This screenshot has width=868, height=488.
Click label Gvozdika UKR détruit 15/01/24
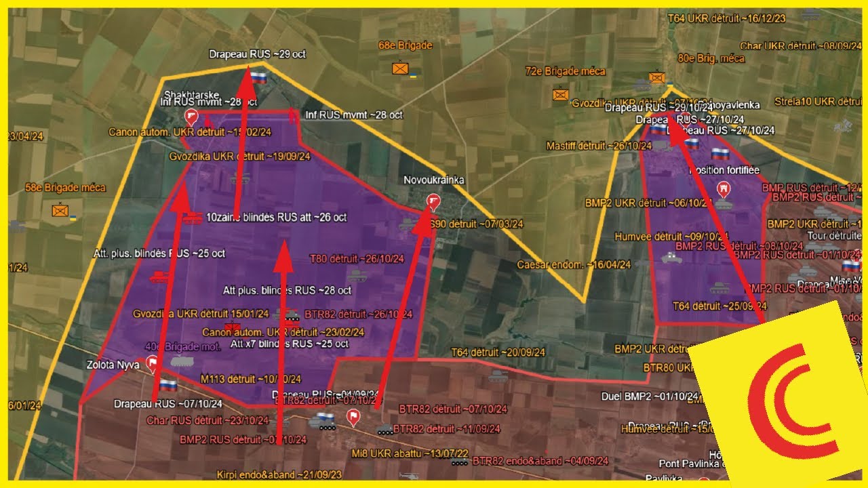[201, 314]
